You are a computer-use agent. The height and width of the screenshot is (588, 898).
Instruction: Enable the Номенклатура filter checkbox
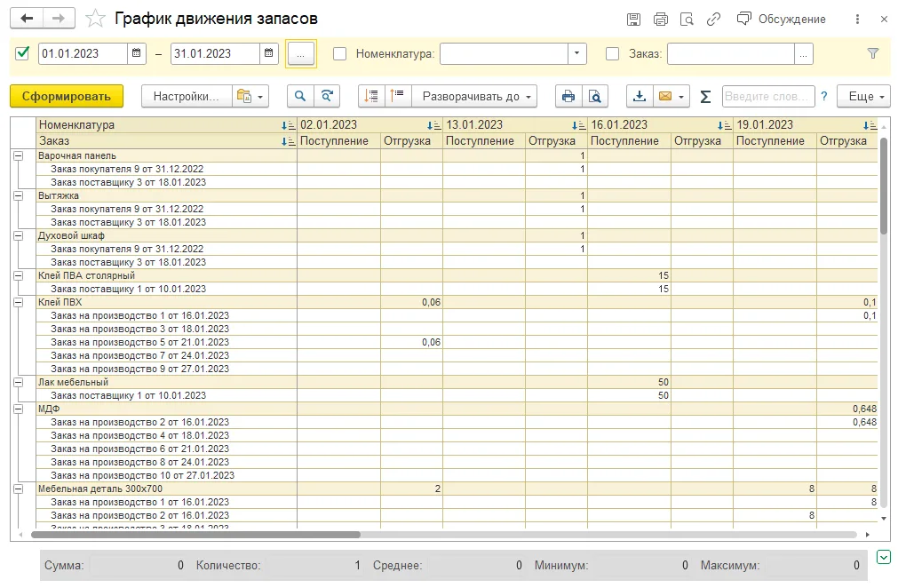339,54
